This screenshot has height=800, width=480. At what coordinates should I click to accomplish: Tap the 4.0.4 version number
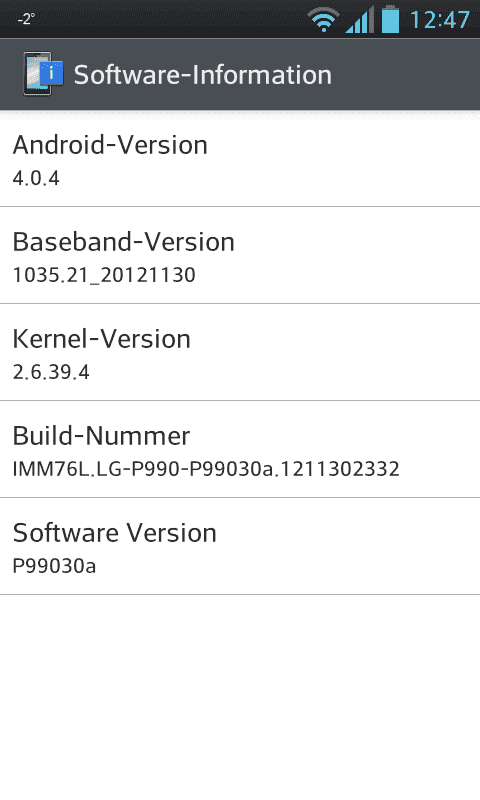point(36,179)
